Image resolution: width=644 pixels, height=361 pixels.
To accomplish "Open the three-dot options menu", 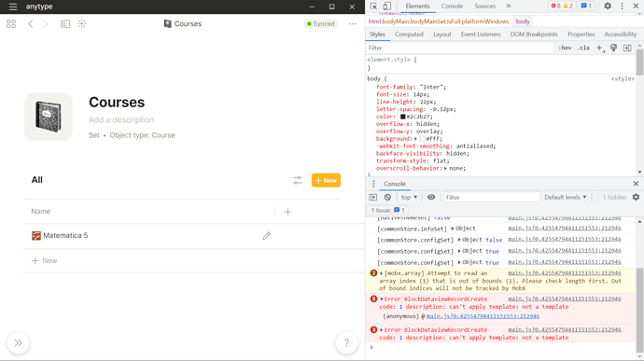I will (x=353, y=24).
